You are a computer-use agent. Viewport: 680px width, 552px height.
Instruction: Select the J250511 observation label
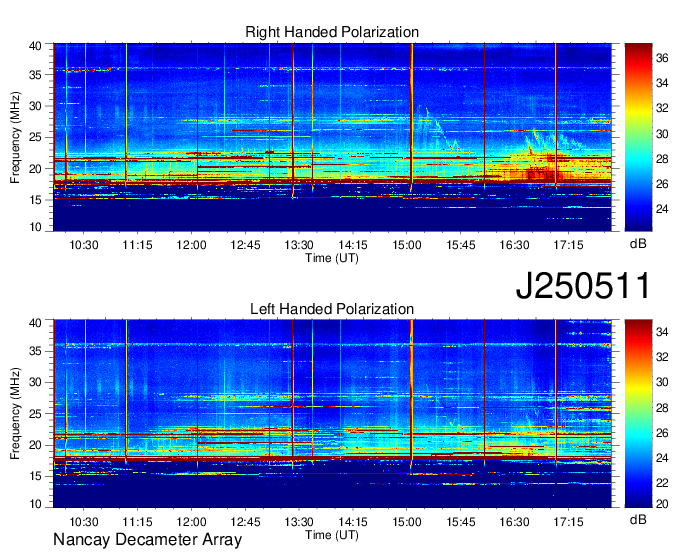[583, 285]
